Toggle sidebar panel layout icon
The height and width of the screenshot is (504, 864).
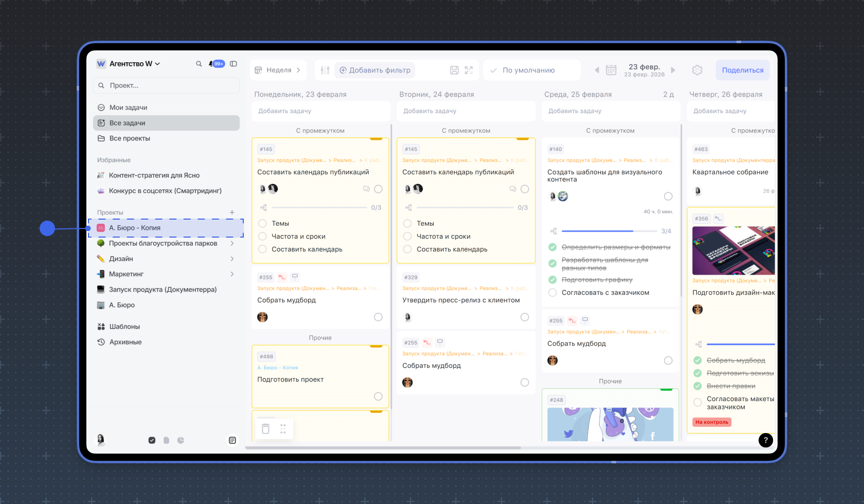click(233, 64)
